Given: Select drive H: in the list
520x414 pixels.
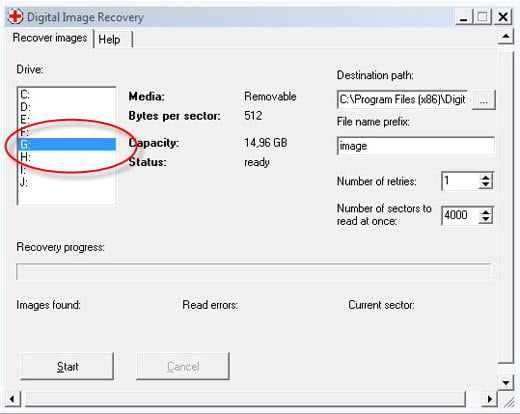Looking at the screenshot, I should click(67, 157).
